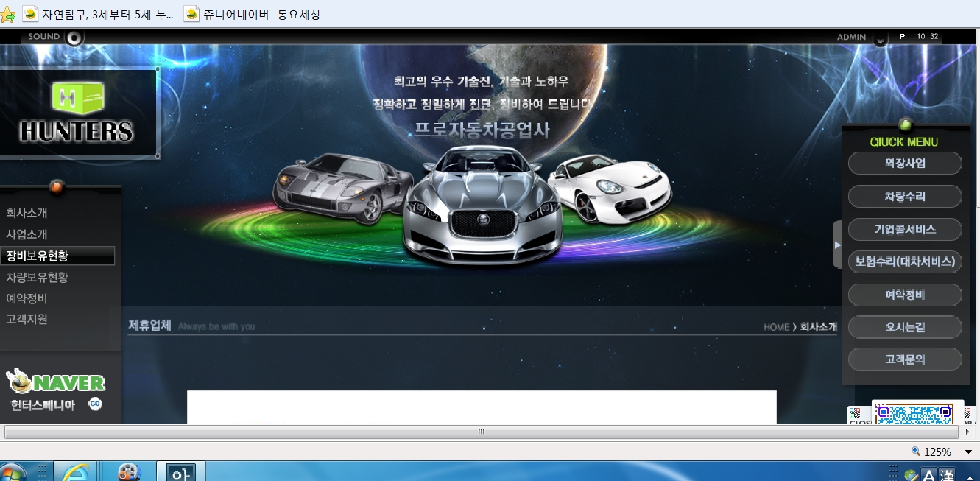
Task: Go to 차량보유현황 in the sidebar
Action: (38, 277)
